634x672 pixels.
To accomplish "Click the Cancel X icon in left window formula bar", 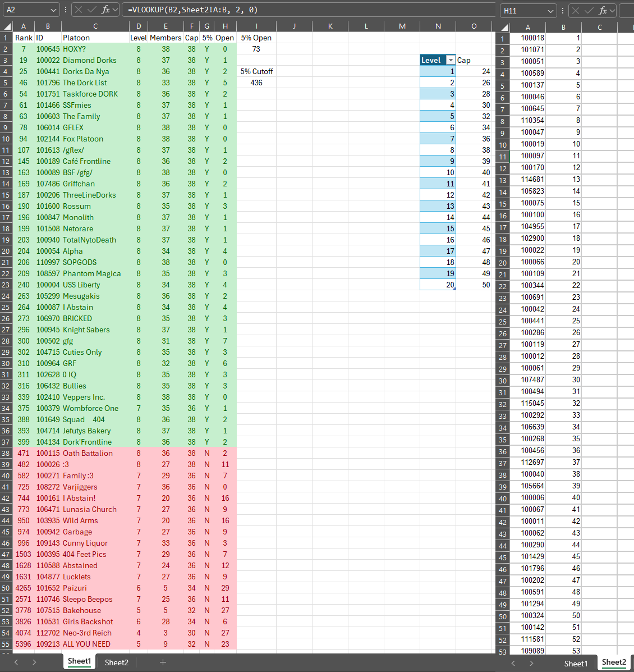I will [x=79, y=10].
